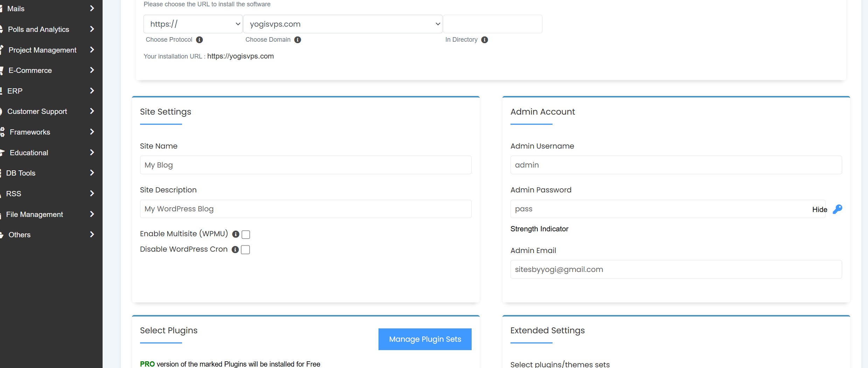868x368 pixels.
Task: Open the yogisvps.com domain dropdown
Action: point(343,24)
